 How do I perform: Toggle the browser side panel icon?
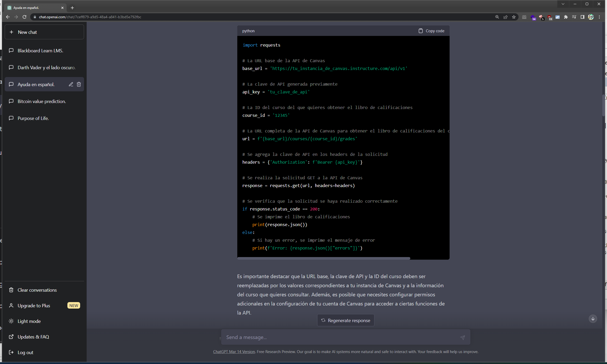point(582,17)
